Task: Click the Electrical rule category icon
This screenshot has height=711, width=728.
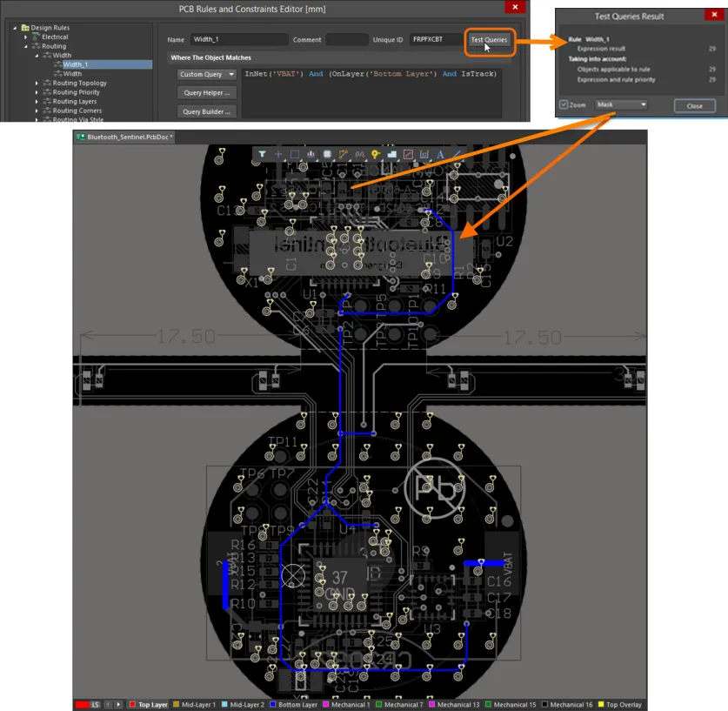Action: point(36,37)
